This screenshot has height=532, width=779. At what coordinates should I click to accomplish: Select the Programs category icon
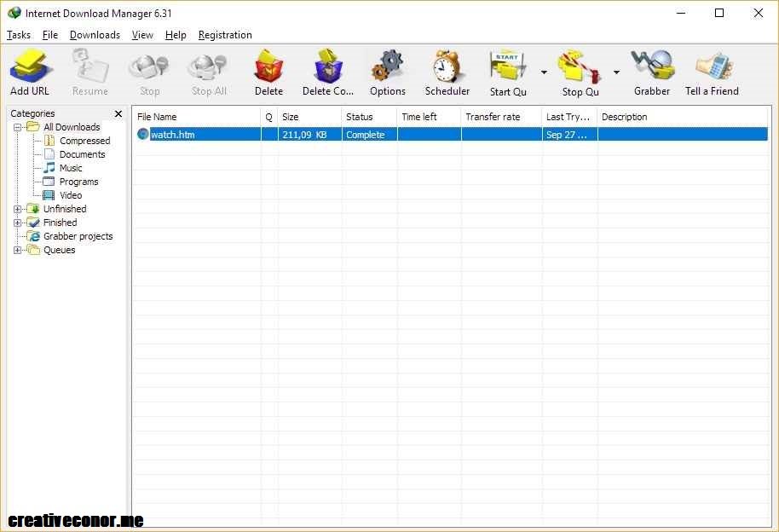[49, 182]
